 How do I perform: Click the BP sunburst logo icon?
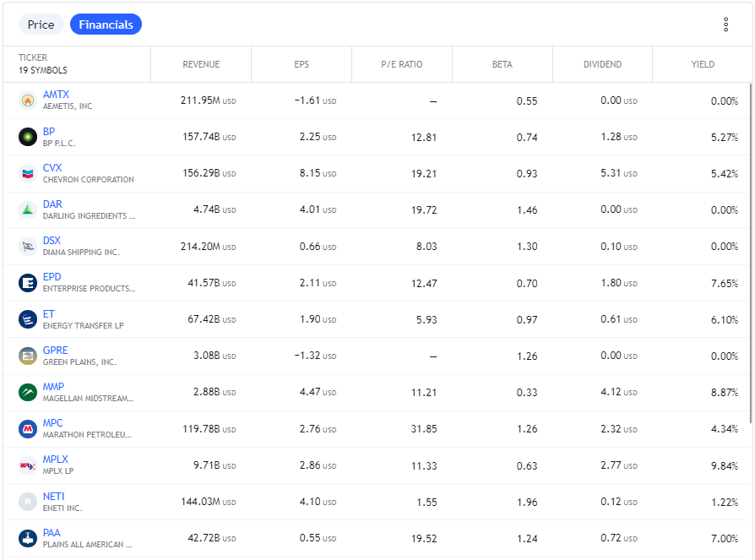(x=28, y=137)
